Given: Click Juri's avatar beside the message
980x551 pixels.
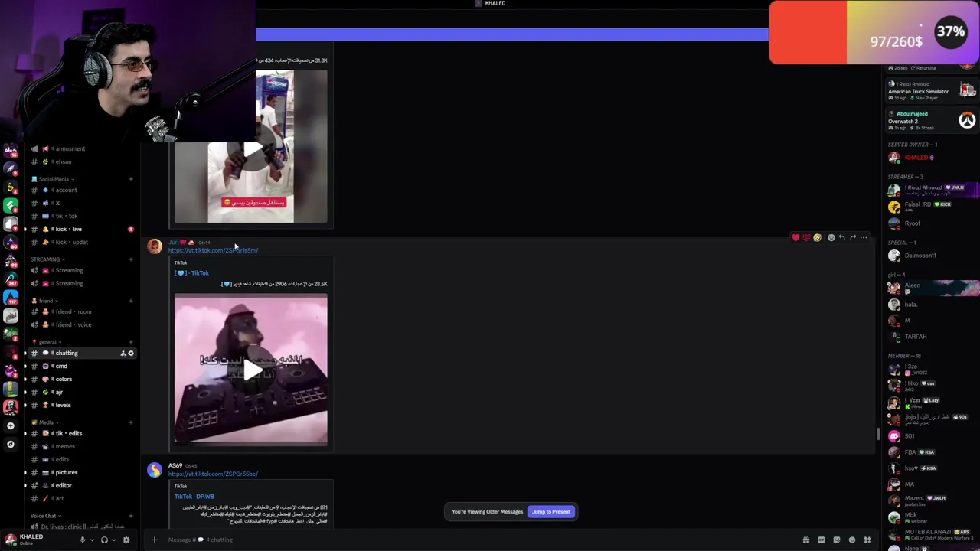Looking at the screenshot, I should click(x=155, y=246).
